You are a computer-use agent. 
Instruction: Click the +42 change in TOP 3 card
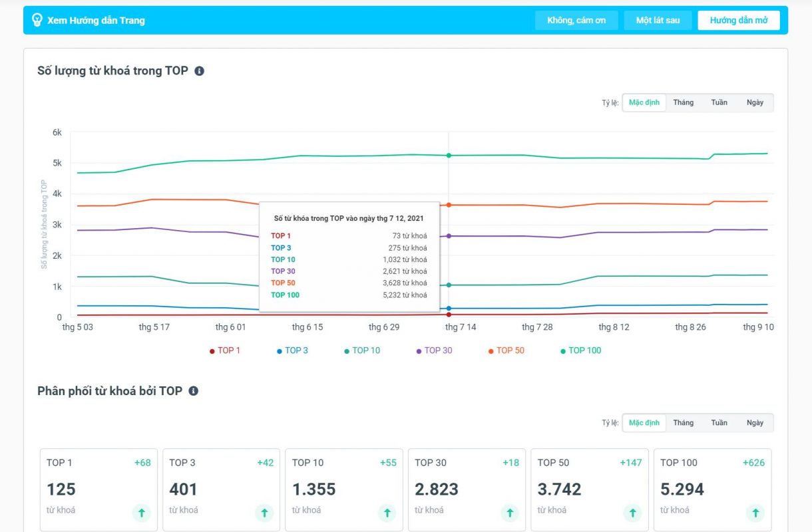266,463
